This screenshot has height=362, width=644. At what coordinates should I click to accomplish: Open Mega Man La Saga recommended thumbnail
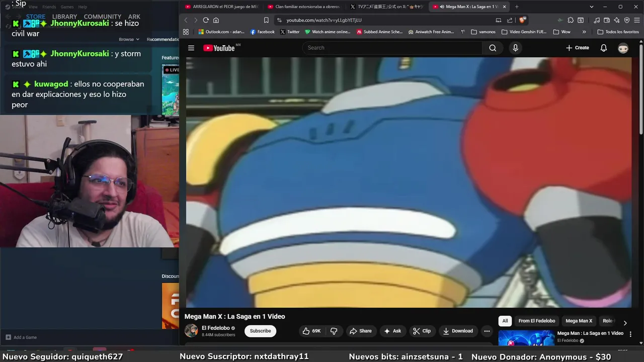click(526, 338)
